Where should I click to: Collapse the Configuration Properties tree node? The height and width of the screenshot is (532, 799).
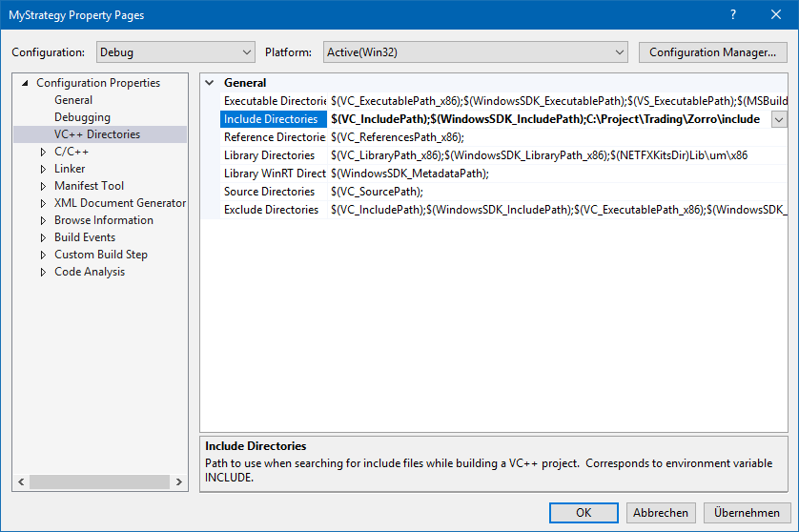click(x=26, y=83)
